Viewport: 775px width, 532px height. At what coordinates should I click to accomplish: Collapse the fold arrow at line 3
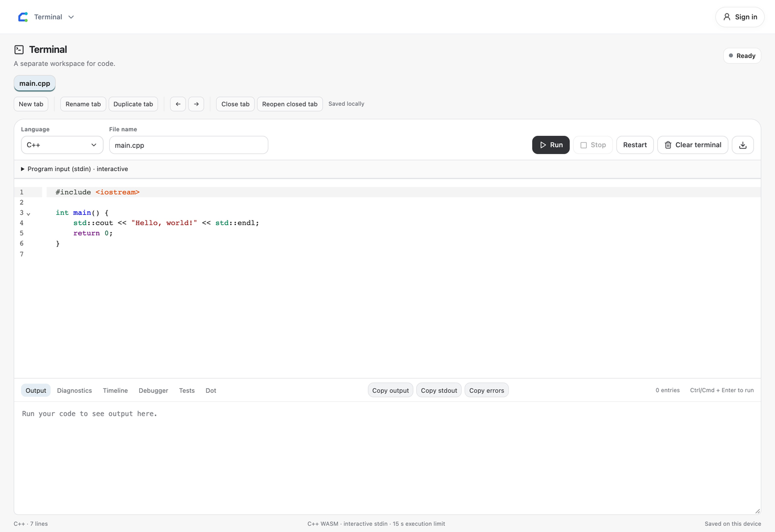coord(28,214)
